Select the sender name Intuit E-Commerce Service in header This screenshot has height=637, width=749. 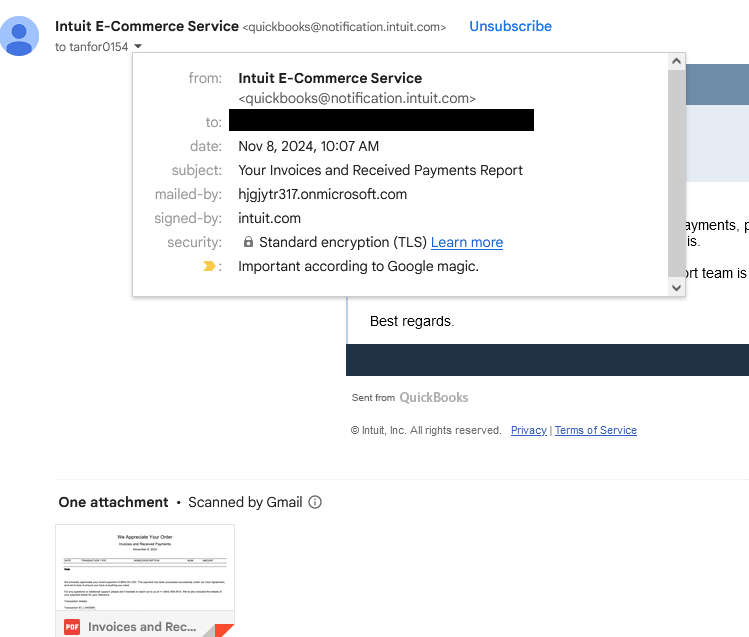tap(147, 26)
